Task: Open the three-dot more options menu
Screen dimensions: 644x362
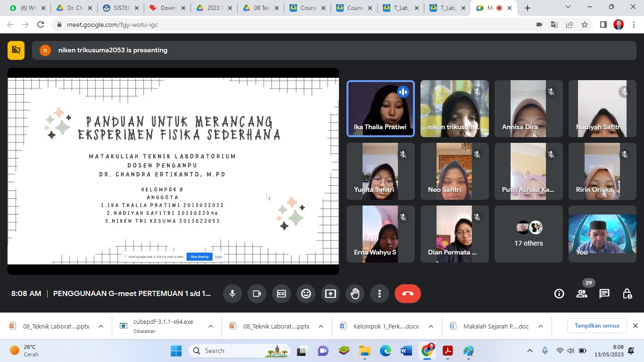Action: 380,294
